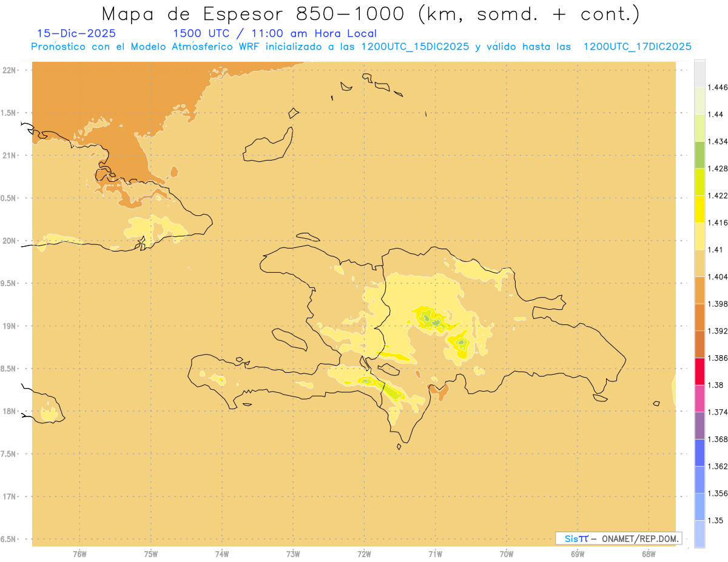Pick the light blue colorbar segment between 1.35 and 1.356
Viewport: 728px width, 562px height.
[x=699, y=507]
